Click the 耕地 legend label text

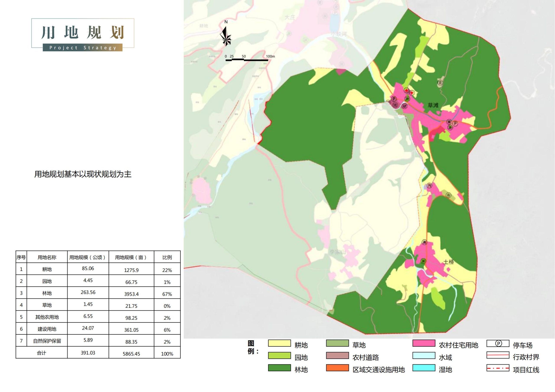point(301,345)
